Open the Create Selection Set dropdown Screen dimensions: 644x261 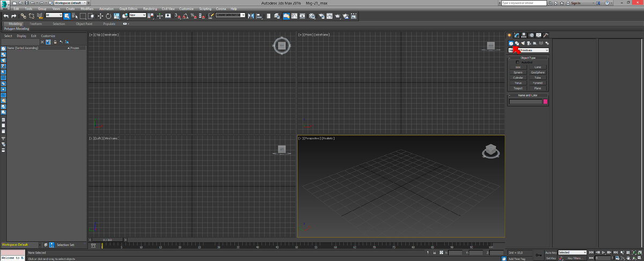(x=230, y=16)
